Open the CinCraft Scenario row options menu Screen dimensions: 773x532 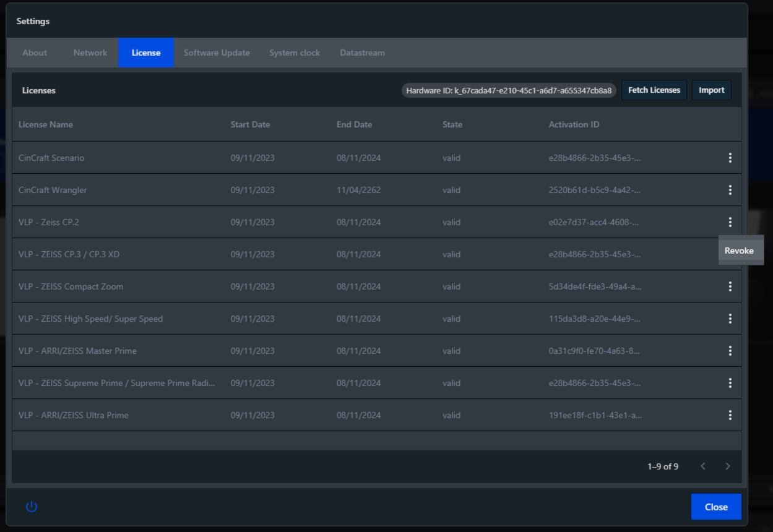click(x=730, y=158)
